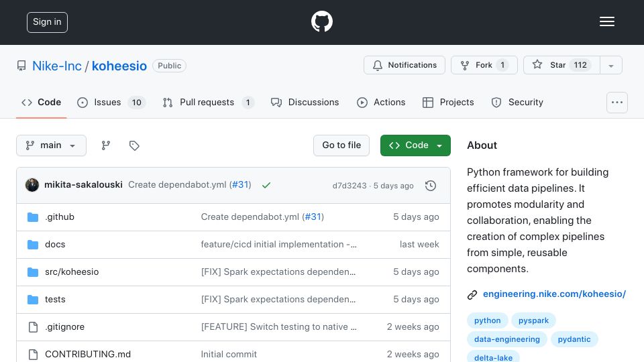
Task: Fork the repository
Action: coord(484,65)
